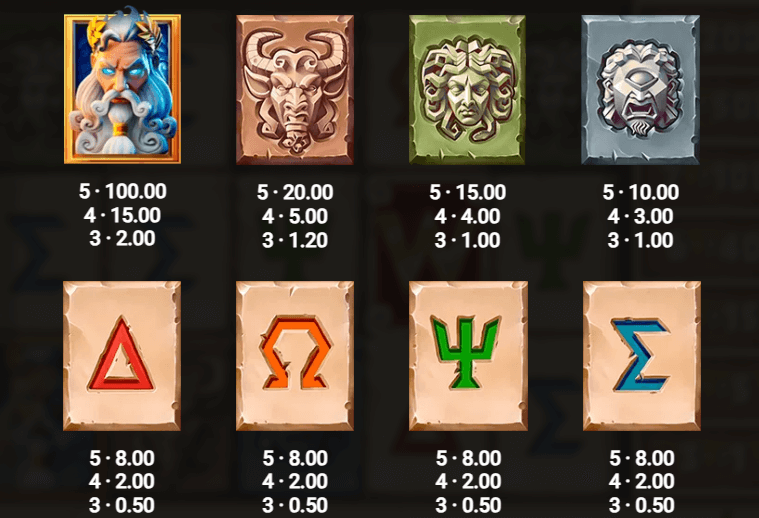Click 4 · 2.00 under the Omega card
759x518 pixels.
295,481
